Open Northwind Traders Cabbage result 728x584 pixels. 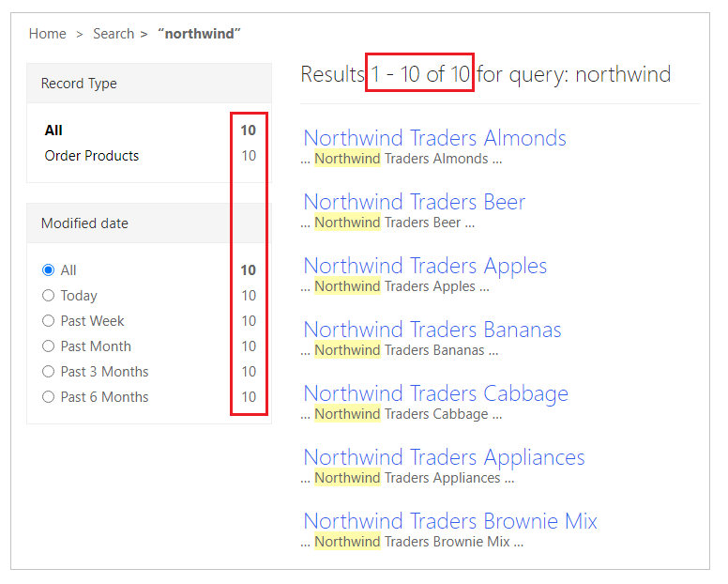tap(435, 393)
